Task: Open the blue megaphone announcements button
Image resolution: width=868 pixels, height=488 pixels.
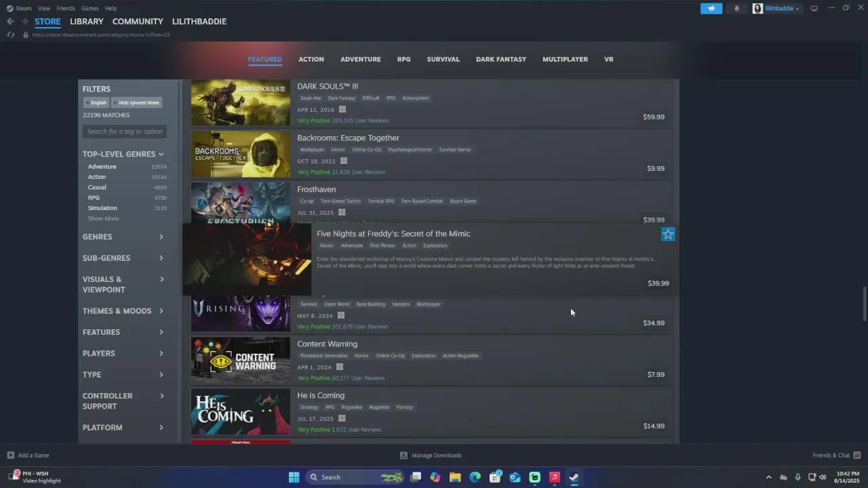Action: click(711, 8)
